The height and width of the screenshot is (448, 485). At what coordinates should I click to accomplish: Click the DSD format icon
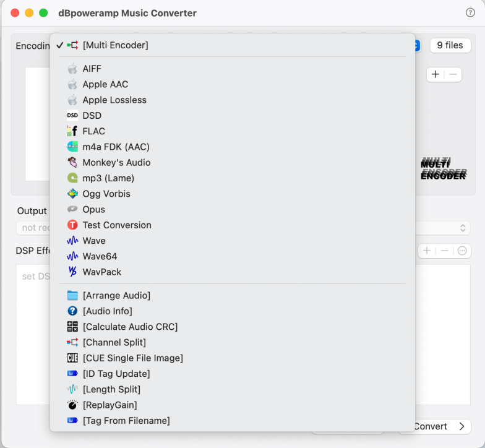pos(72,115)
